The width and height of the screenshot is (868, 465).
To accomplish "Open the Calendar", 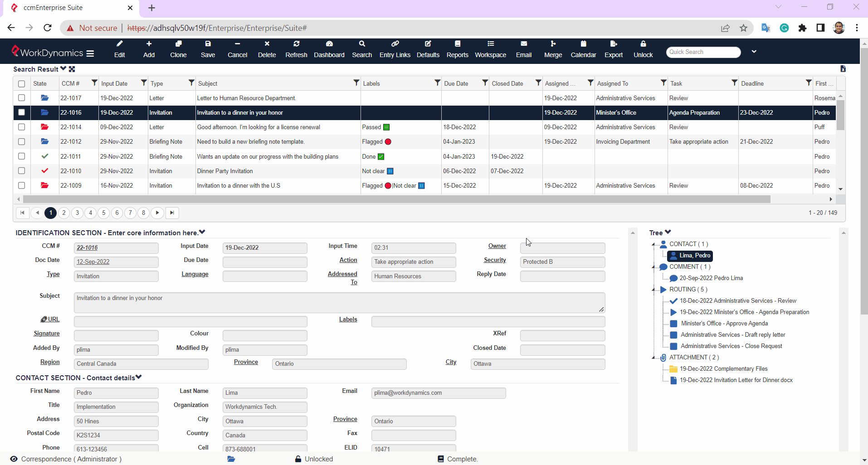I will point(583,49).
